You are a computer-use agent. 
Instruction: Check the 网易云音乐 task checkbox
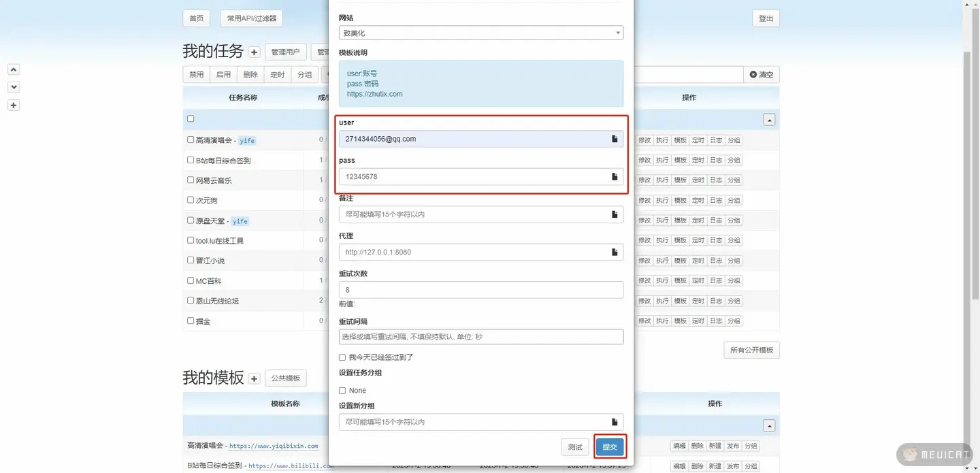coord(191,180)
